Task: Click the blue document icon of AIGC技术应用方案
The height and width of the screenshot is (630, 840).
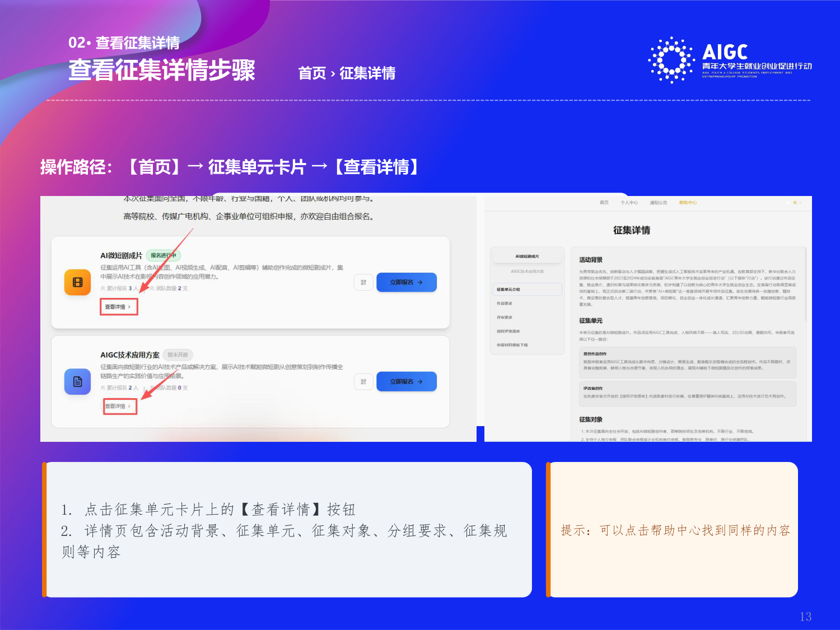Action: coord(77,381)
